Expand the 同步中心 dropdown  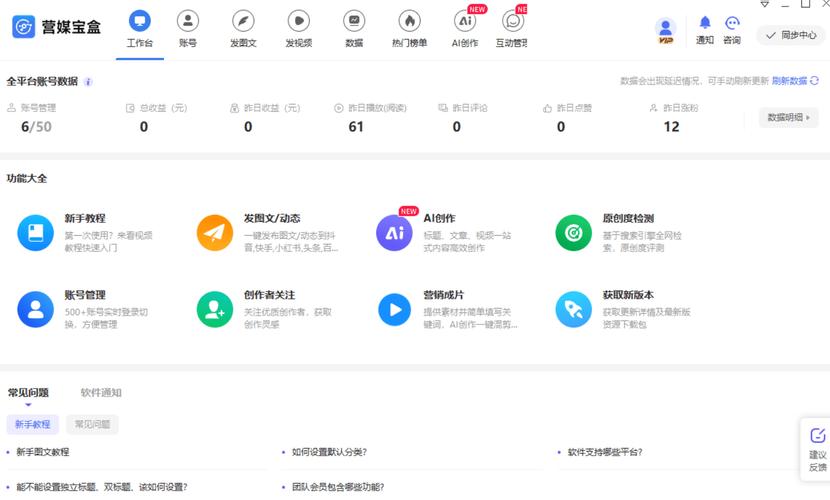tap(790, 35)
